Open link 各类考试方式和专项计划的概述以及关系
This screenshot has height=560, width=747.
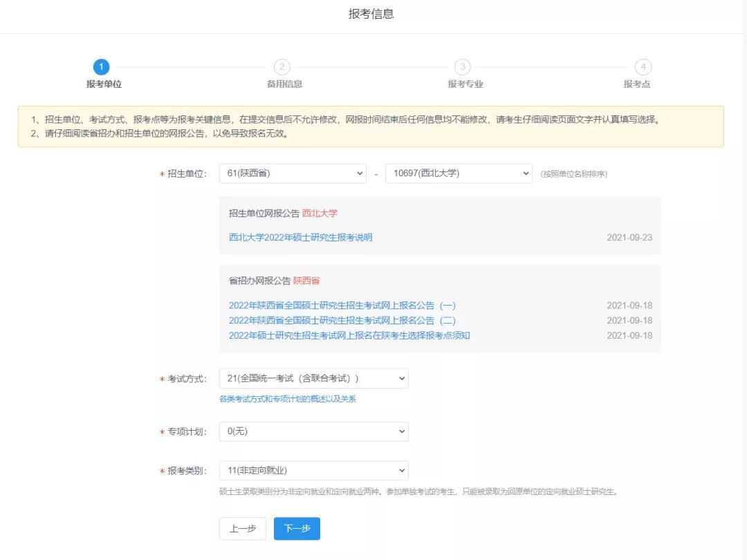pyautogui.click(x=288, y=399)
